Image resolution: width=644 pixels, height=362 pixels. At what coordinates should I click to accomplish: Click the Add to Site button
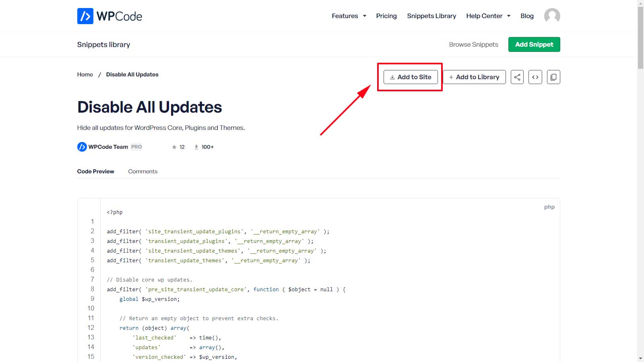click(411, 77)
